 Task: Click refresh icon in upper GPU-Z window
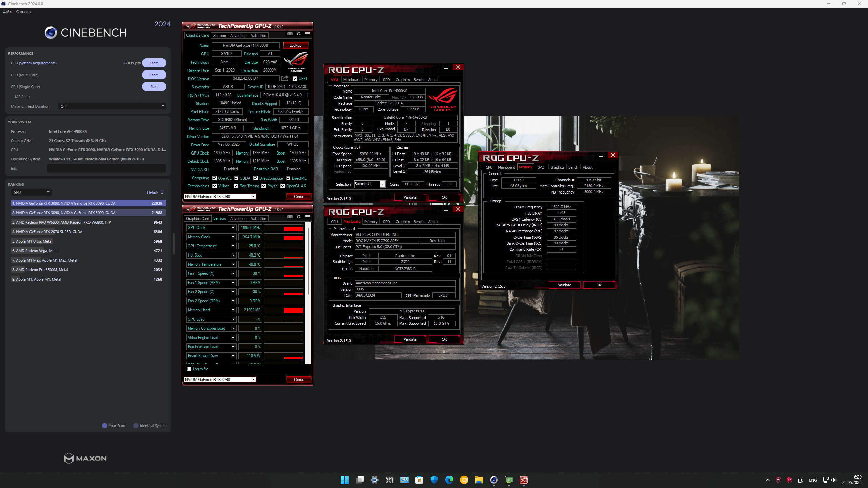(x=298, y=34)
